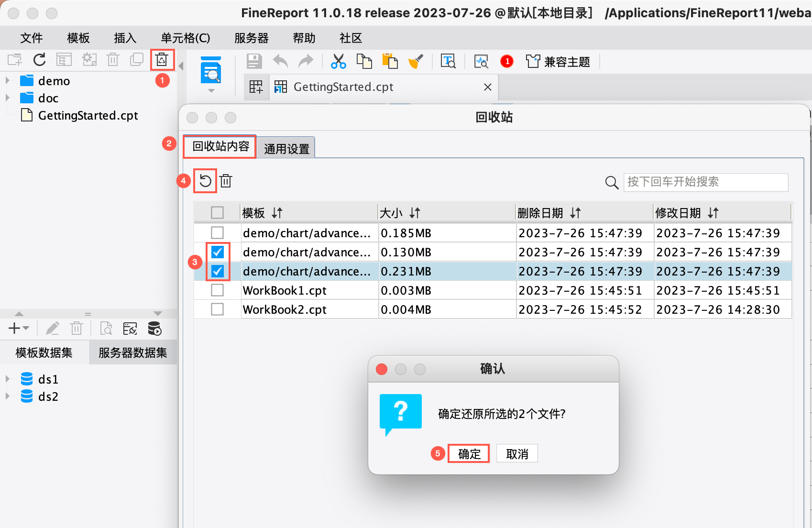812x528 pixels.
Task: Open the dropdown arrow under the preview icon
Action: [211, 90]
